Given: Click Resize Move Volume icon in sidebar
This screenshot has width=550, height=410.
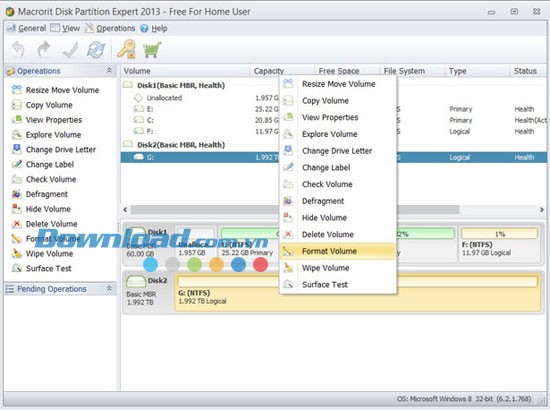Looking at the screenshot, I should click(x=16, y=89).
